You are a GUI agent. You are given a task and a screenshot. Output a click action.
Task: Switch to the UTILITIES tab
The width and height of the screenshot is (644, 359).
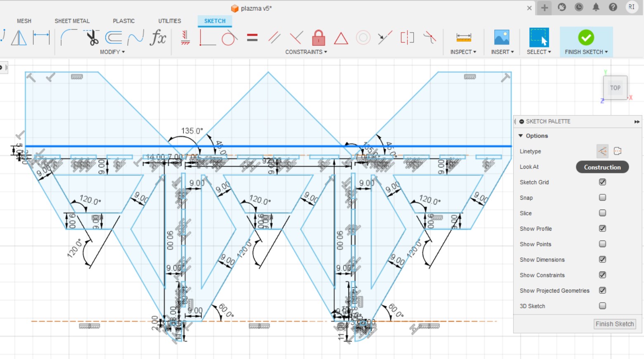tap(170, 21)
